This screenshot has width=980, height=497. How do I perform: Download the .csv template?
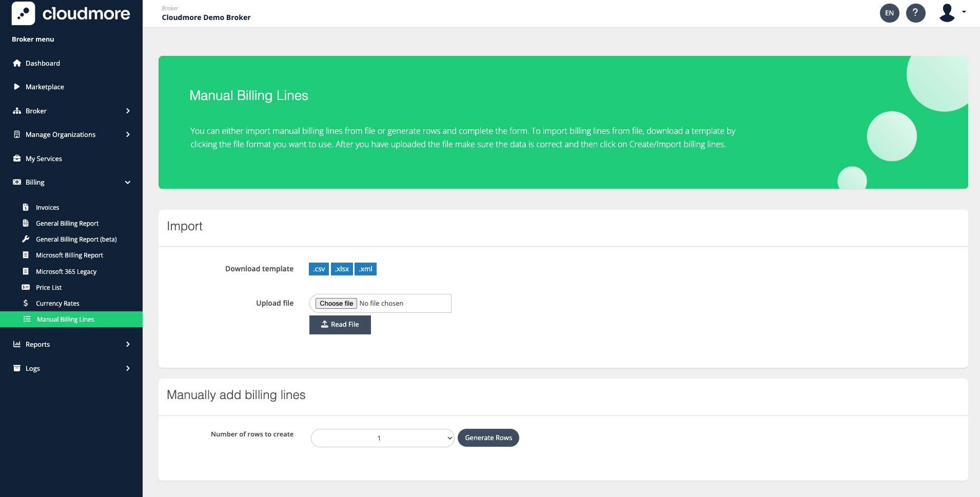(x=319, y=269)
